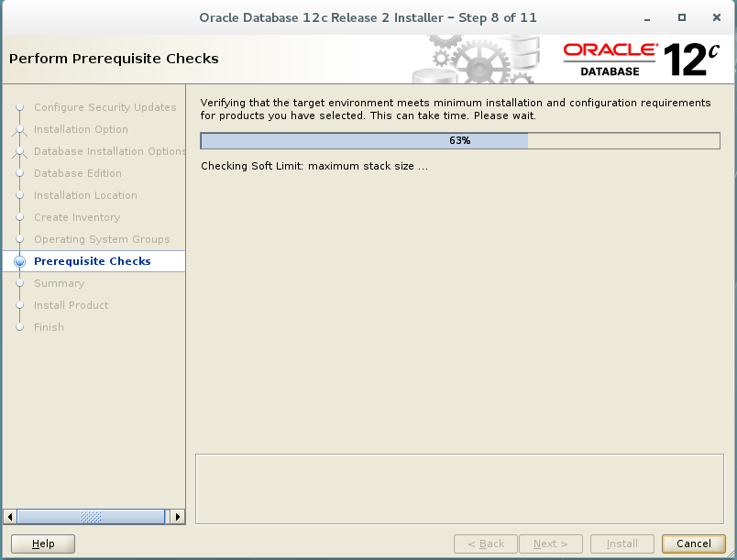The image size is (737, 560).
Task: Click the greyed-out Back button
Action: (486, 544)
